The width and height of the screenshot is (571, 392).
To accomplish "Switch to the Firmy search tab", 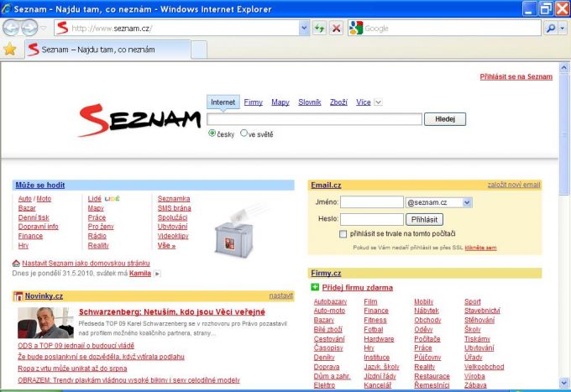I will 253,102.
